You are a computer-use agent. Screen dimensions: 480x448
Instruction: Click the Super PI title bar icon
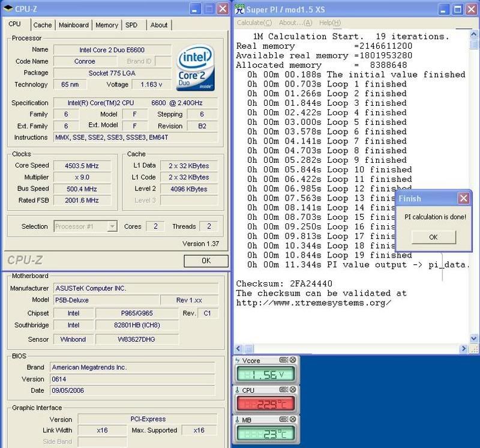point(240,9)
